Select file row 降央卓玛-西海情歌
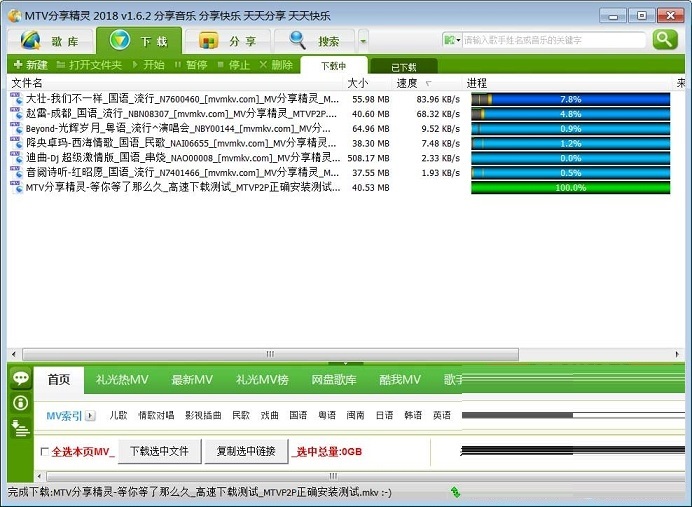The image size is (692, 507). click(x=340, y=143)
